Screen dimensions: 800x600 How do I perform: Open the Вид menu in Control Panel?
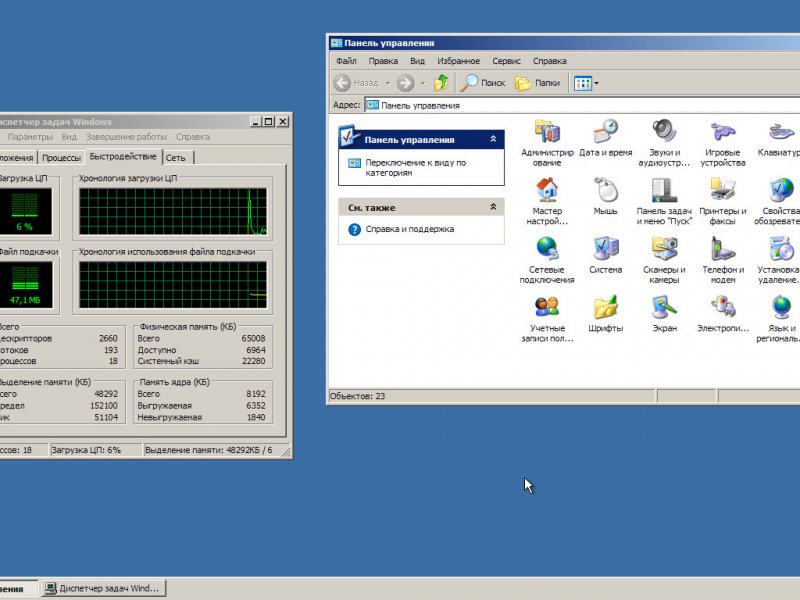417,61
